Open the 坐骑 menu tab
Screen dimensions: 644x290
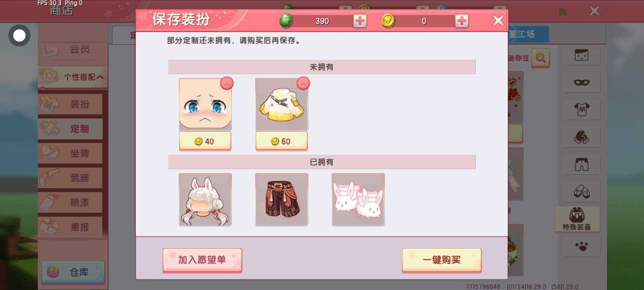pyautogui.click(x=70, y=153)
